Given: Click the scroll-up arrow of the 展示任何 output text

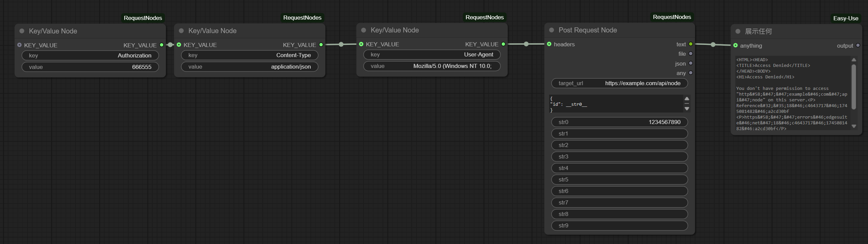Looking at the screenshot, I should (x=854, y=60).
